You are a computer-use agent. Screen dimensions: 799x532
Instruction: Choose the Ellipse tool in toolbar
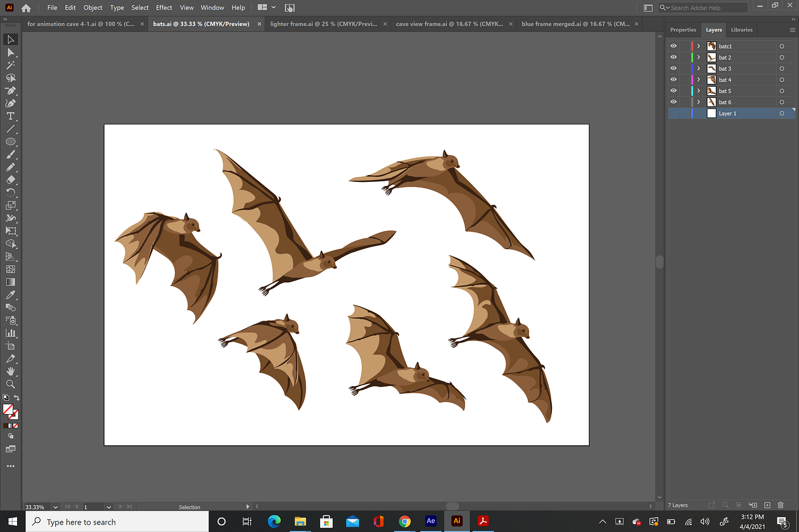pyautogui.click(x=10, y=142)
